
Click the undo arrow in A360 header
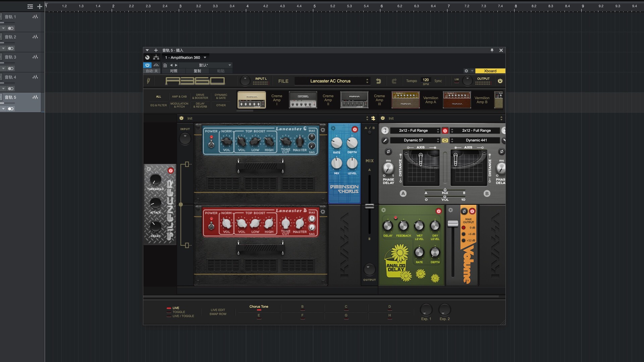[x=378, y=81]
